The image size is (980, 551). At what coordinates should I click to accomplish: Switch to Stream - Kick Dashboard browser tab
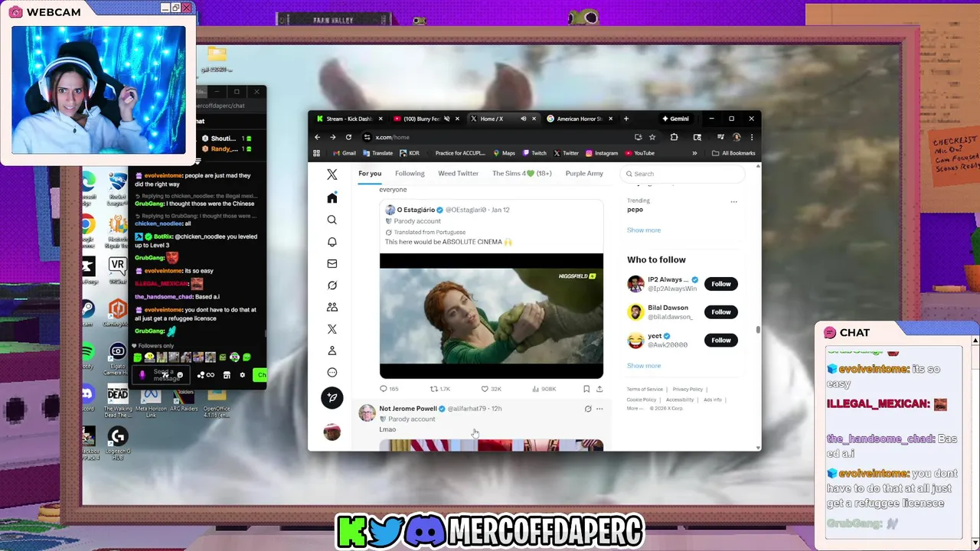pos(349,119)
